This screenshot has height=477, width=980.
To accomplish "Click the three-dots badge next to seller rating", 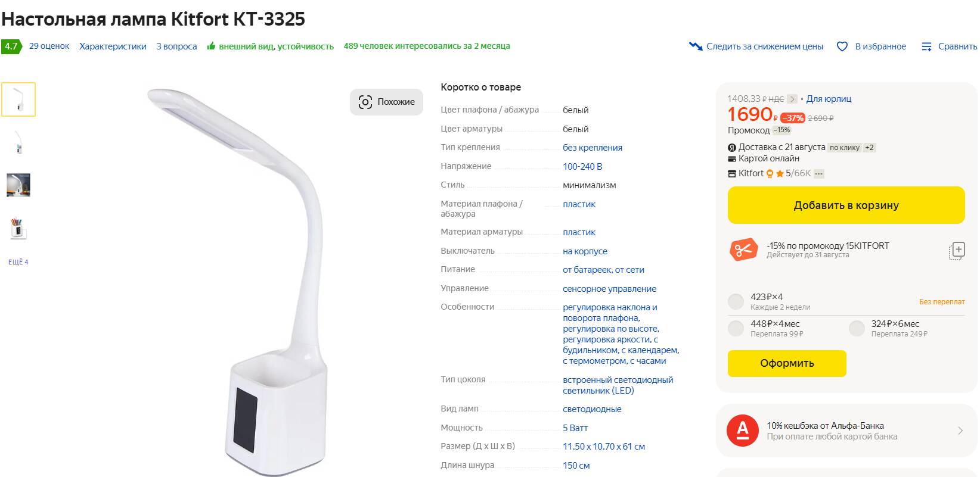I will point(819,174).
